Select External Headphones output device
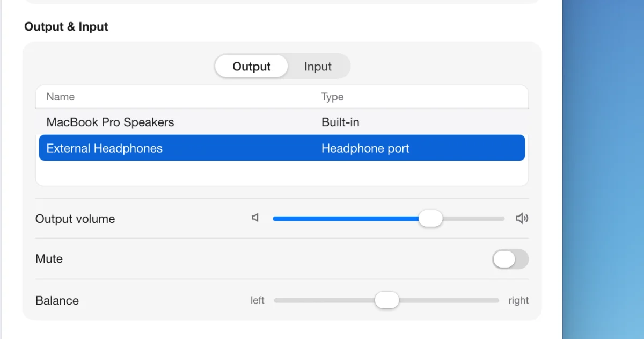644x339 pixels. point(282,148)
